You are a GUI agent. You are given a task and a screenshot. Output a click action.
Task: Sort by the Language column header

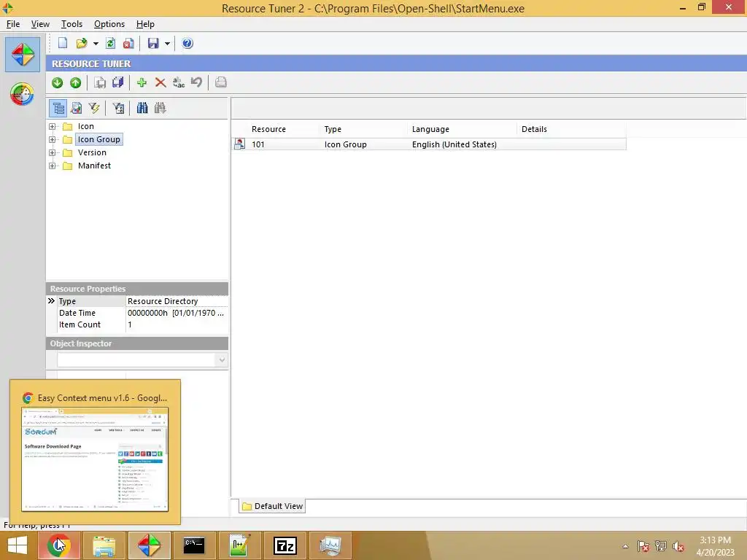tap(462, 129)
